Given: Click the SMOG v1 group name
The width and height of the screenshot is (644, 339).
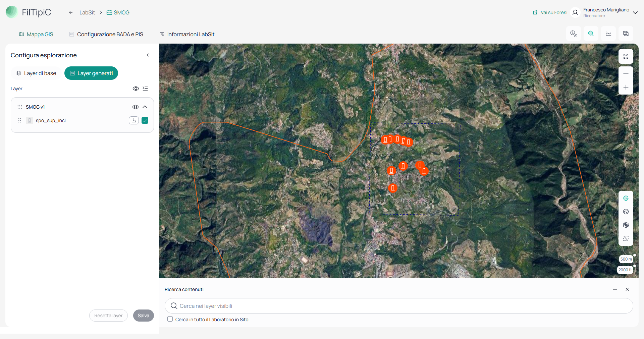Looking at the screenshot, I should click(x=35, y=107).
